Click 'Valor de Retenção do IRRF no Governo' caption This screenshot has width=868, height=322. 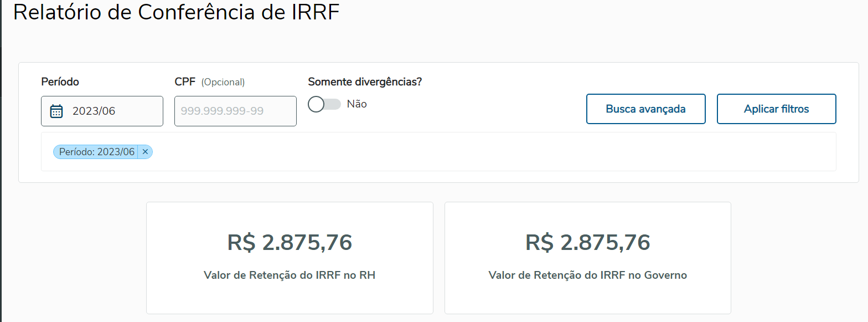[587, 275]
